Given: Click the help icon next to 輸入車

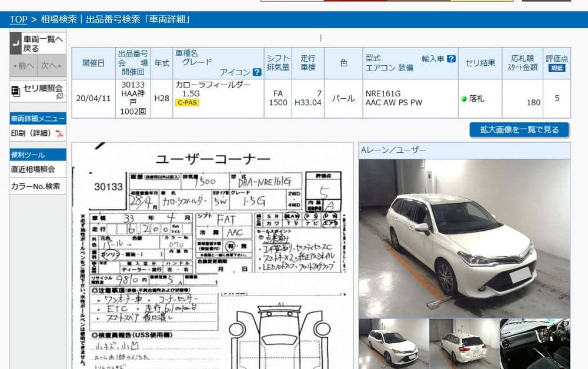Looking at the screenshot, I should [452, 59].
